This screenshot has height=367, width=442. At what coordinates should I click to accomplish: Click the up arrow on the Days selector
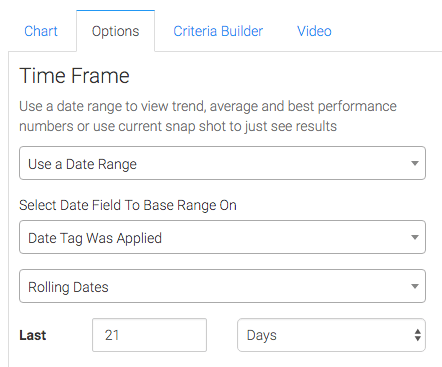click(417, 331)
